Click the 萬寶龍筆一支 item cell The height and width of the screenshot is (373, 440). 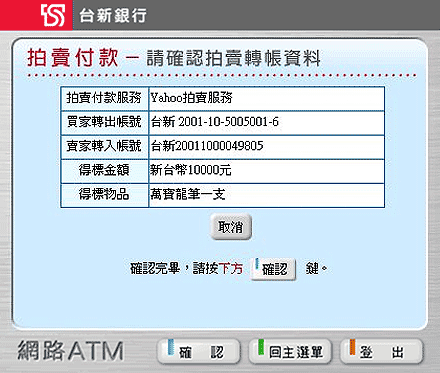266,195
